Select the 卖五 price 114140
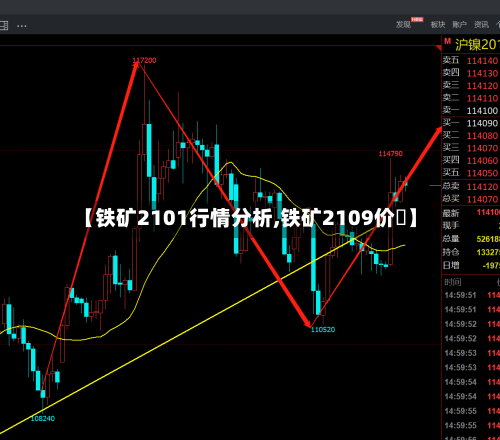 pyautogui.click(x=482, y=61)
